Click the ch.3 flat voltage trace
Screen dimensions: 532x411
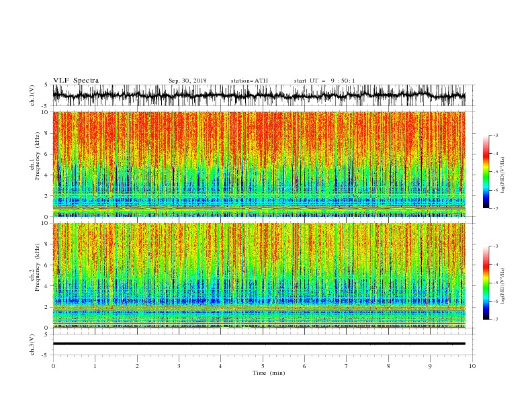[x=259, y=344]
